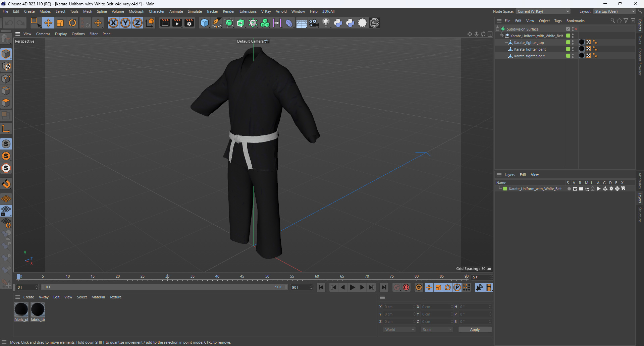The height and width of the screenshot is (346, 644).
Task: Toggle X axis lock
Action: coord(113,23)
